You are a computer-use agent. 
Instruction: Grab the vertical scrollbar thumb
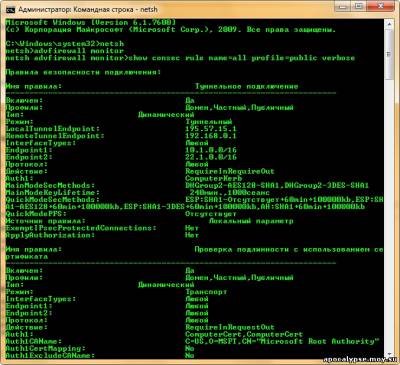click(x=389, y=53)
